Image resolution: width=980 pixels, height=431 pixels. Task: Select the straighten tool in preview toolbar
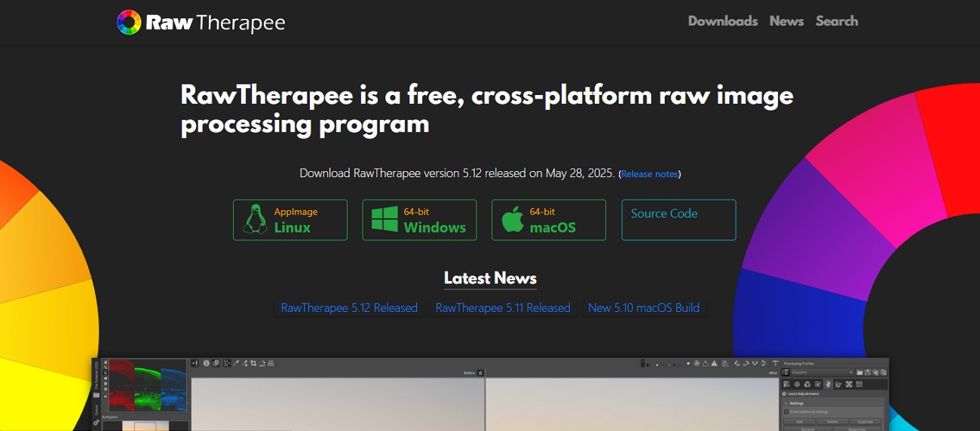(262, 363)
